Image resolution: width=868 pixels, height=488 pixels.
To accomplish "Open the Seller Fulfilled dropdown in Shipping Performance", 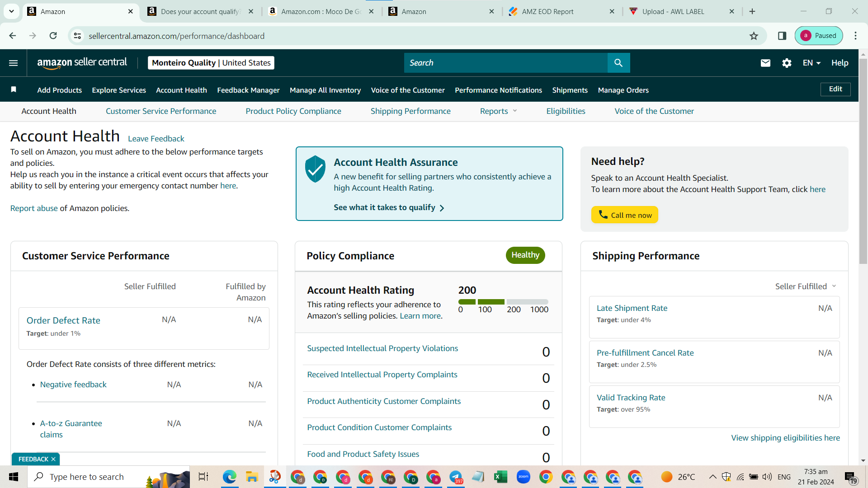I will (806, 286).
